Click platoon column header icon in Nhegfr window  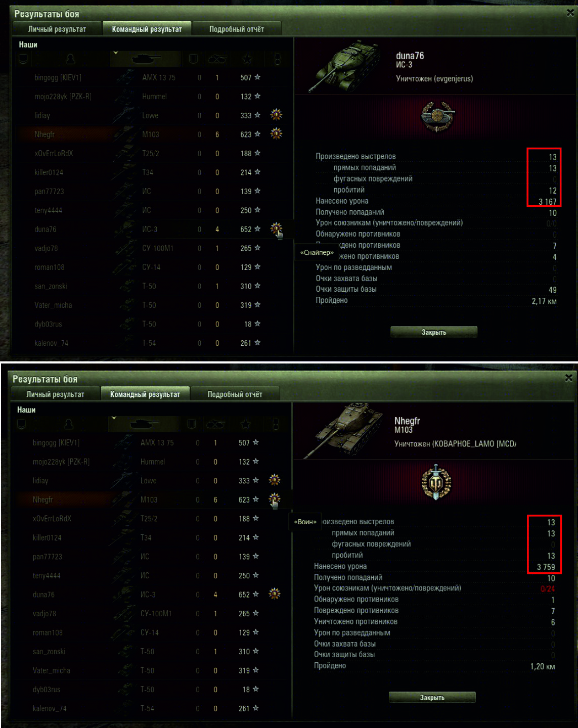click(x=21, y=424)
